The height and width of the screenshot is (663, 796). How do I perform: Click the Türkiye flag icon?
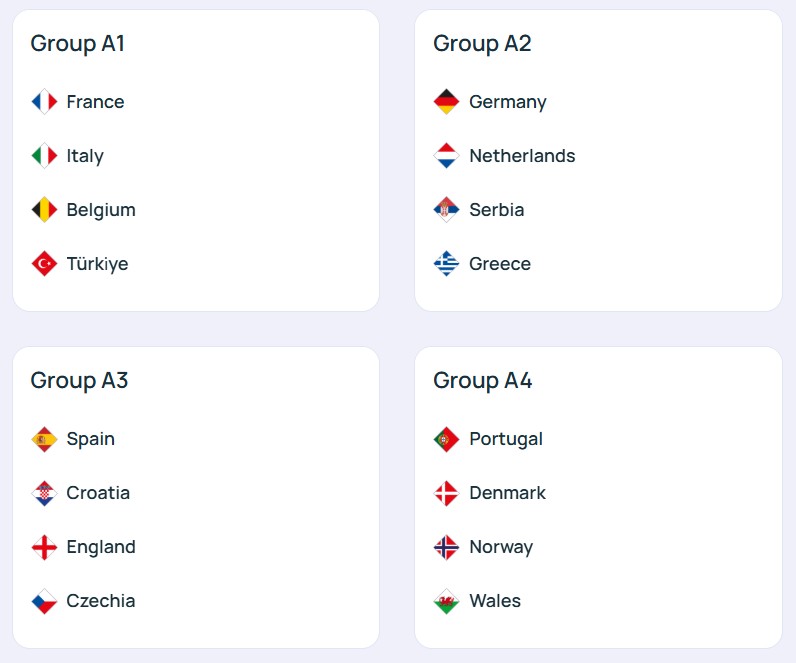click(44, 264)
